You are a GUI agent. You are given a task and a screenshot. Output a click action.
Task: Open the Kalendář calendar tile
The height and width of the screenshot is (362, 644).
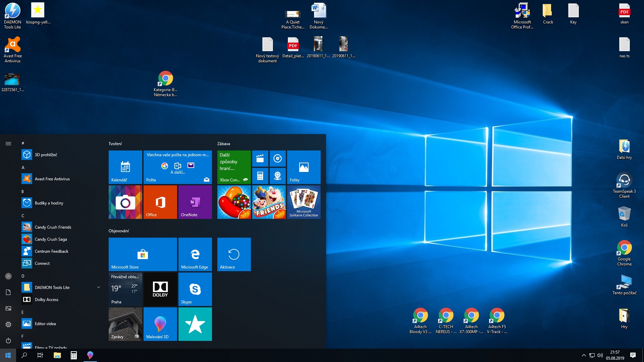point(125,167)
